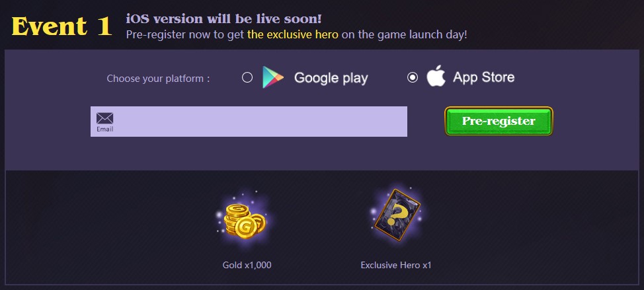Click "iOS version will be live soon!" headline
The image size is (644, 290).
[x=224, y=19]
